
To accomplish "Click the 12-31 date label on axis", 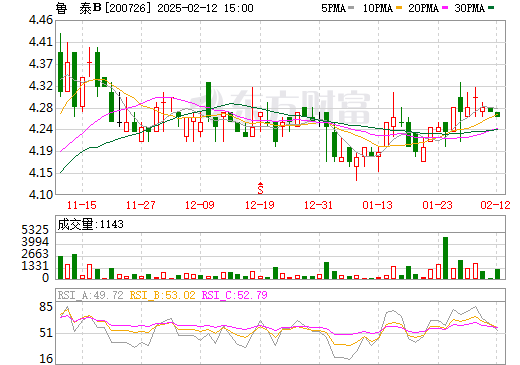I will 319,205.
